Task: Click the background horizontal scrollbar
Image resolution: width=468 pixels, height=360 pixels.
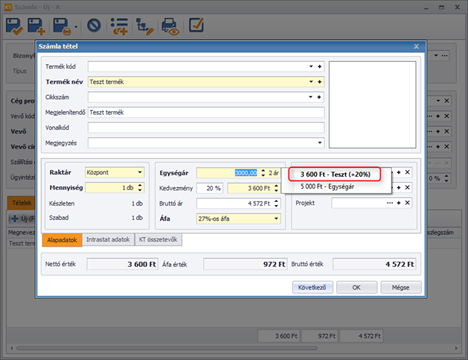Action: pos(167,348)
